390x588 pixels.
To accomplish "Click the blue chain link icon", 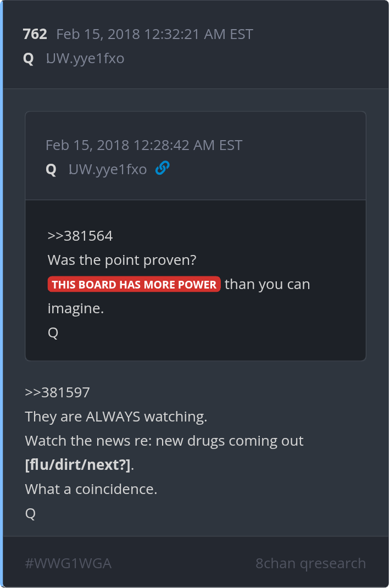I will point(163,168).
